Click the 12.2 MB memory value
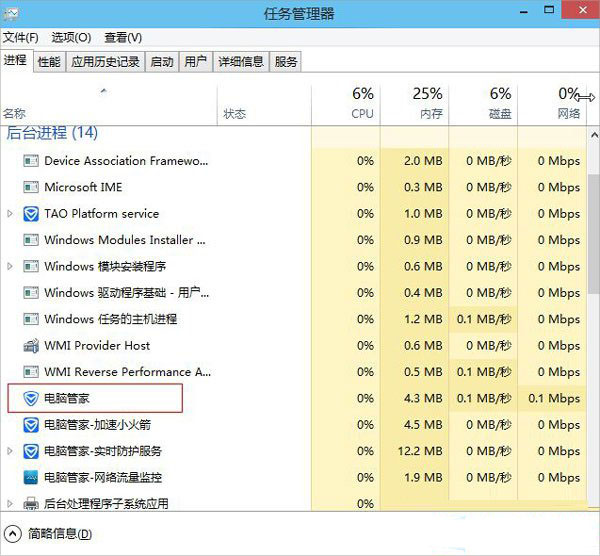The height and width of the screenshot is (556, 600). coord(420,451)
